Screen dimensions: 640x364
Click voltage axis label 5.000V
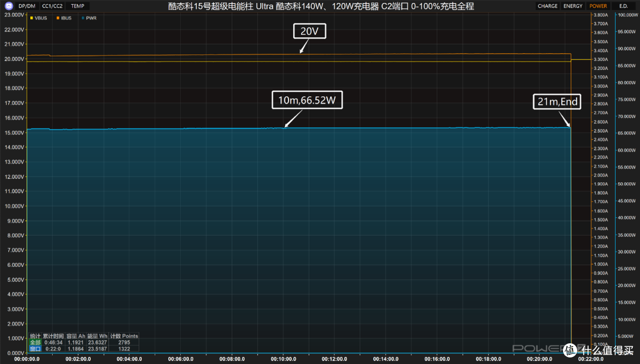coord(15,279)
